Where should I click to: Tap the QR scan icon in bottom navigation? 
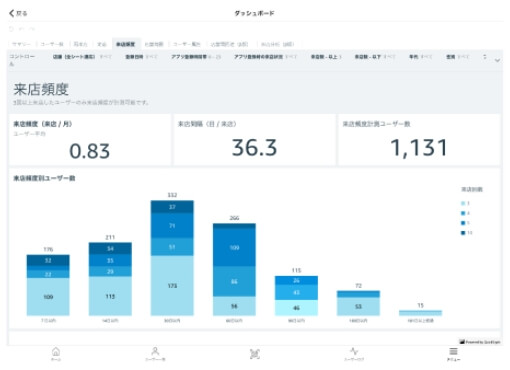(x=255, y=354)
